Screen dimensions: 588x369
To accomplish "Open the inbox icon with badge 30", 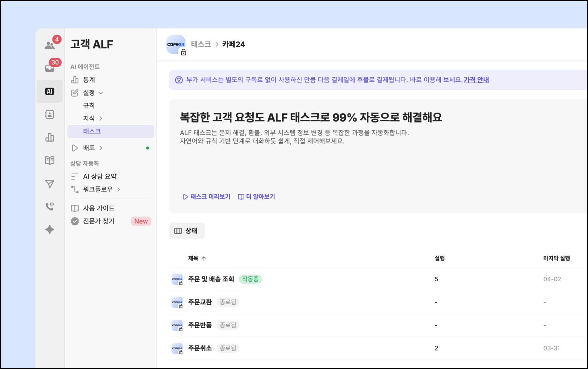I will [50, 68].
